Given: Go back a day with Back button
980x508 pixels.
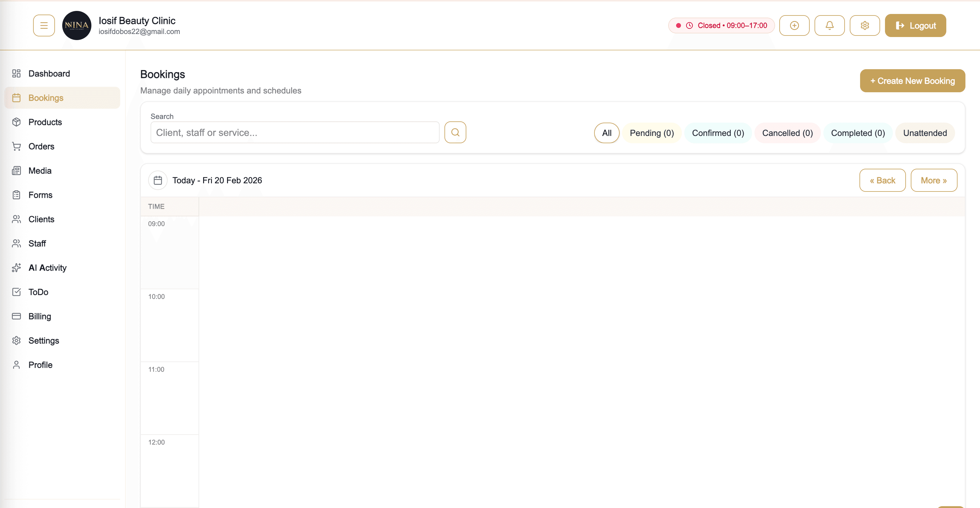Looking at the screenshot, I should tap(883, 180).
